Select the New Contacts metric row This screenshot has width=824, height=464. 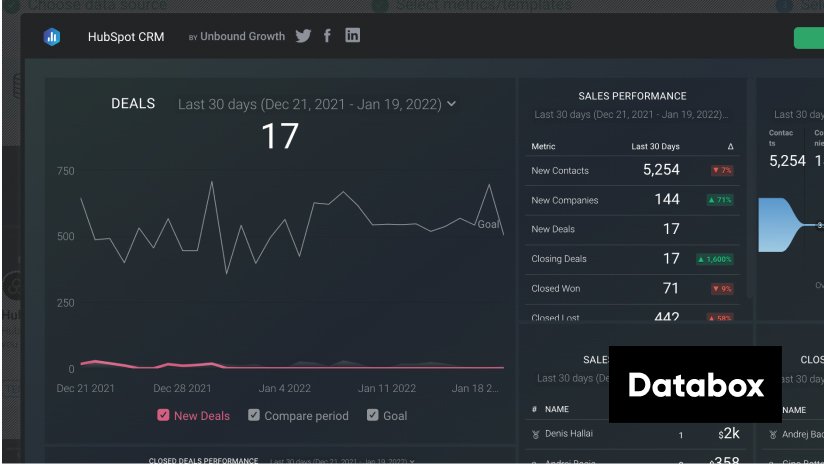[632, 170]
